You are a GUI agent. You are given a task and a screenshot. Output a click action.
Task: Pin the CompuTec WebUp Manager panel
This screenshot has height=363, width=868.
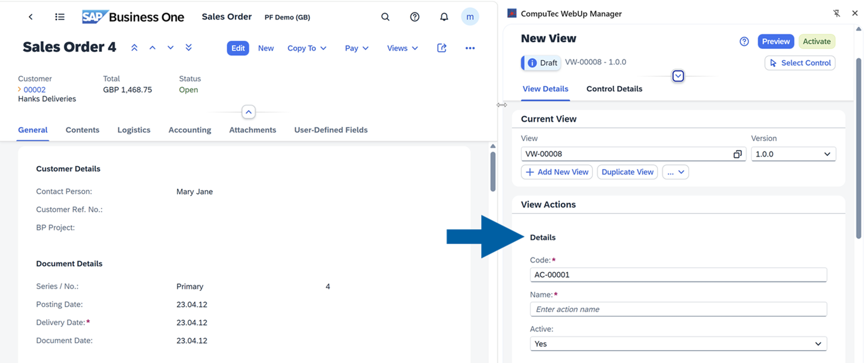tap(837, 13)
